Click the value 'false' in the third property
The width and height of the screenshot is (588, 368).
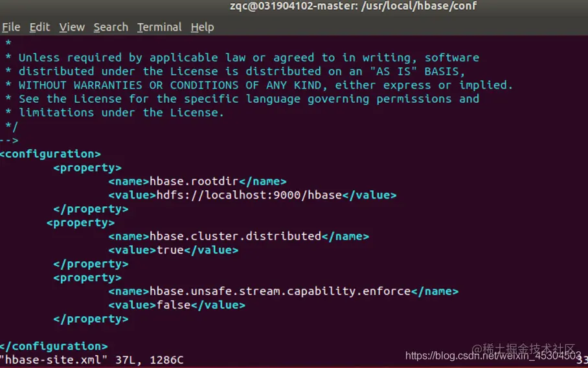pos(174,305)
